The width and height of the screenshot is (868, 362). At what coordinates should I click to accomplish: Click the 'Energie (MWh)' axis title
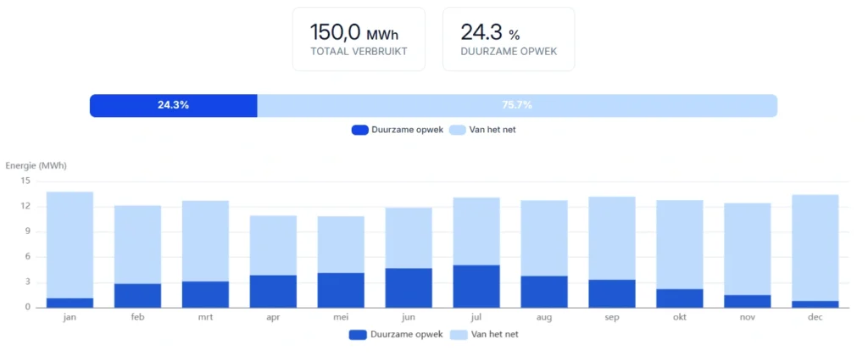click(x=36, y=165)
